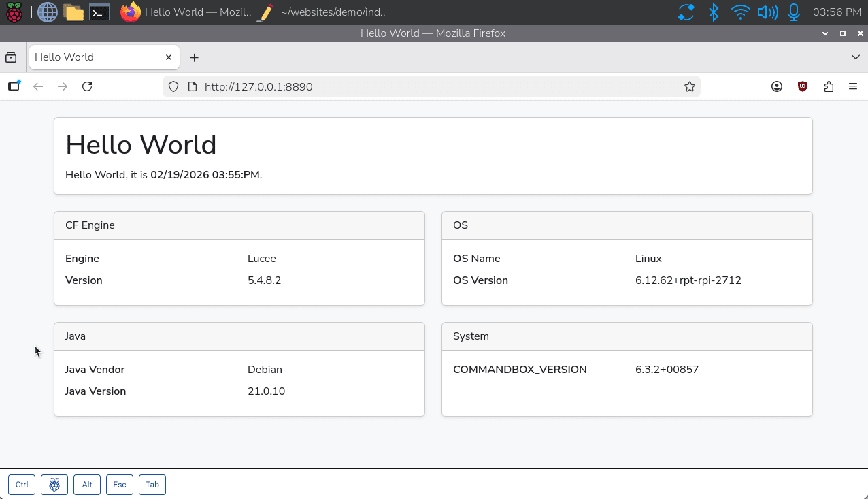Click the Bluetooth icon in the system tray
Screen dimensions: 868x499
713,12
